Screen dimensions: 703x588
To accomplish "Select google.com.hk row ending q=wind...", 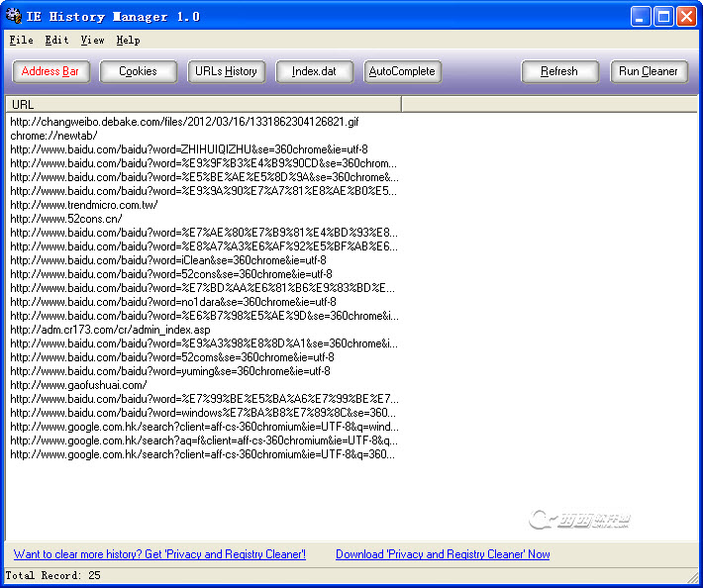I will coord(204,427).
